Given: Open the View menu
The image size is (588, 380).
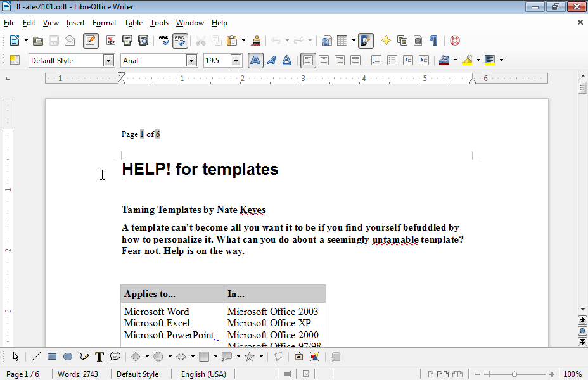Looking at the screenshot, I should [x=51, y=23].
